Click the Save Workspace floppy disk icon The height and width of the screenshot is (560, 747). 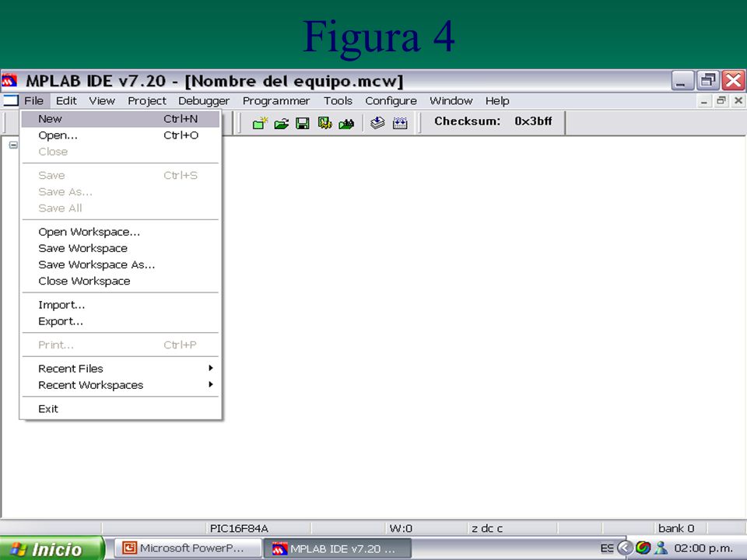[303, 124]
